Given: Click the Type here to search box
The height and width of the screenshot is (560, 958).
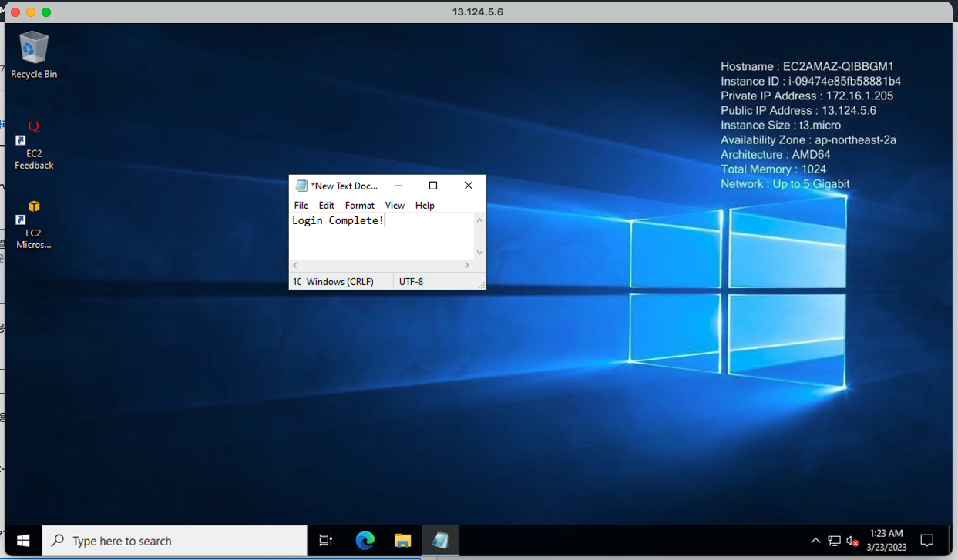Looking at the screenshot, I should point(175,541).
